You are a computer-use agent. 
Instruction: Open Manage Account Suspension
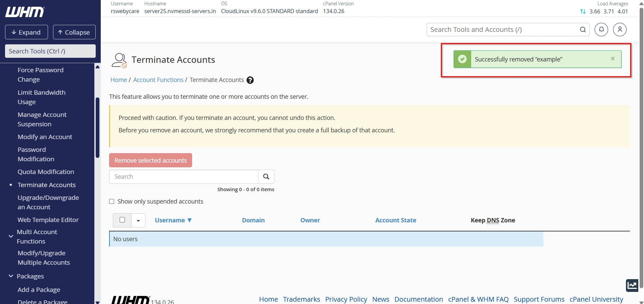coord(42,119)
